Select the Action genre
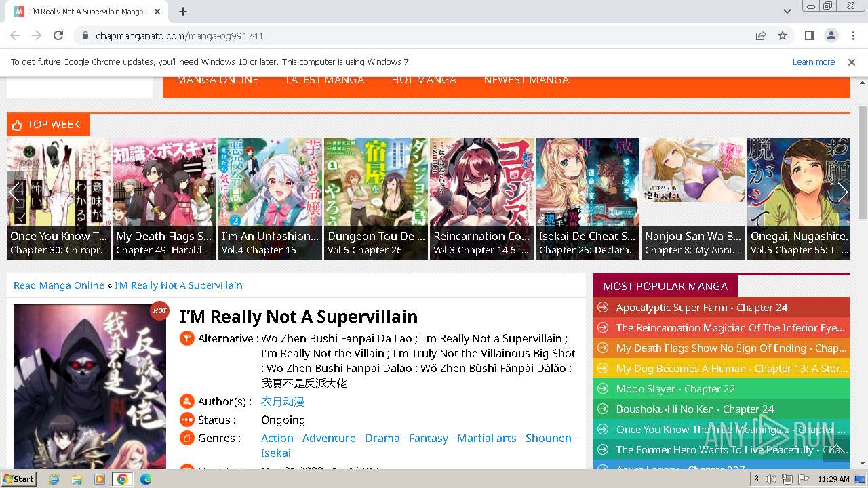This screenshot has height=488, width=868. (x=277, y=439)
